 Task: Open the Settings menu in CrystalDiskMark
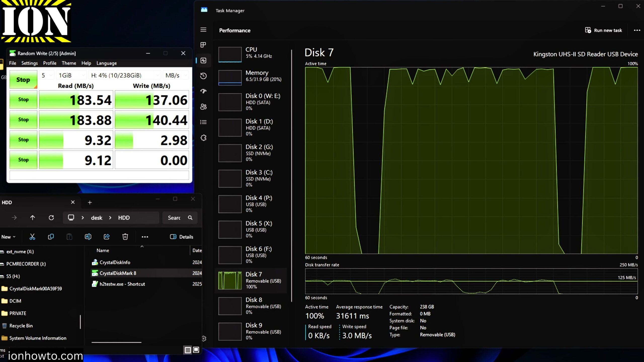coord(29,63)
